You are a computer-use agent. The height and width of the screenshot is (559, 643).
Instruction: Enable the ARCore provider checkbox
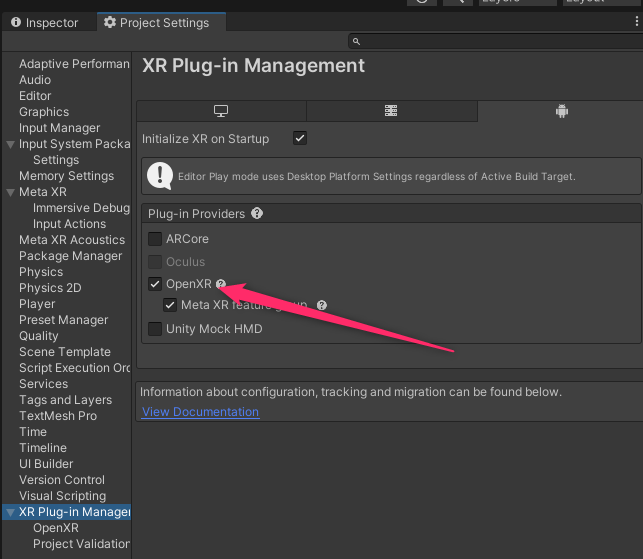pos(155,239)
